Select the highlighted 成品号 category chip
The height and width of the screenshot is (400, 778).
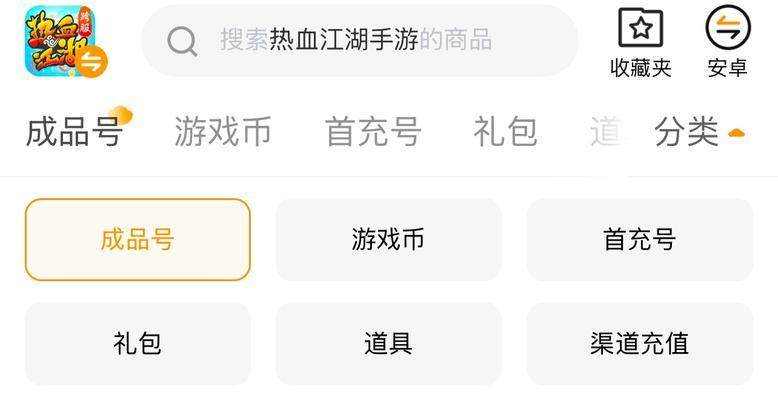pos(137,240)
